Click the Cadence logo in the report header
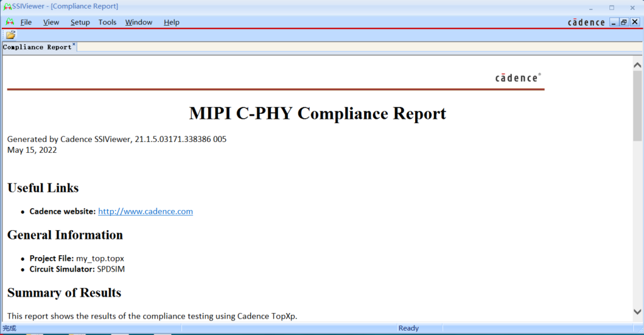This screenshot has width=644, height=335. (518, 78)
